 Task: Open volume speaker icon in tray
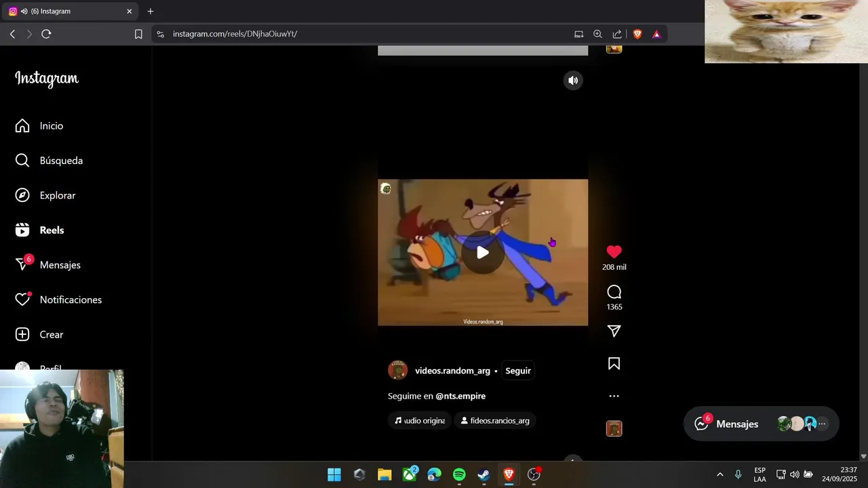click(794, 474)
